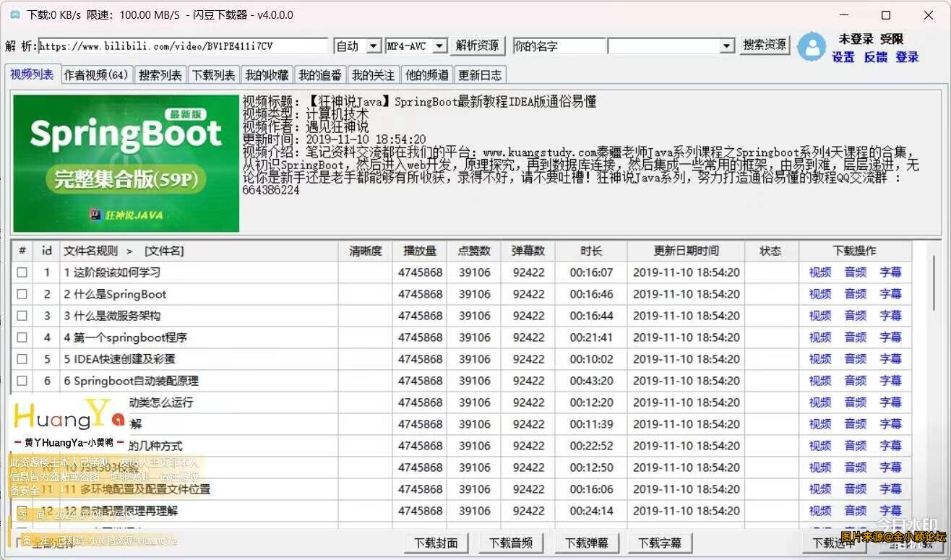Image resolution: width=951 pixels, height=560 pixels.
Task: Sort by the 播放量 column header
Action: [x=420, y=251]
